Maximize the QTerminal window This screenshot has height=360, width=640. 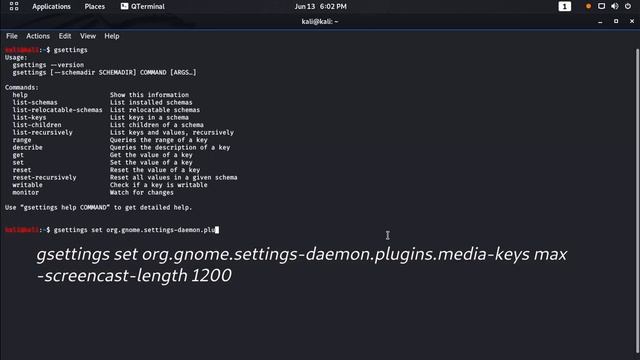pos(616,21)
